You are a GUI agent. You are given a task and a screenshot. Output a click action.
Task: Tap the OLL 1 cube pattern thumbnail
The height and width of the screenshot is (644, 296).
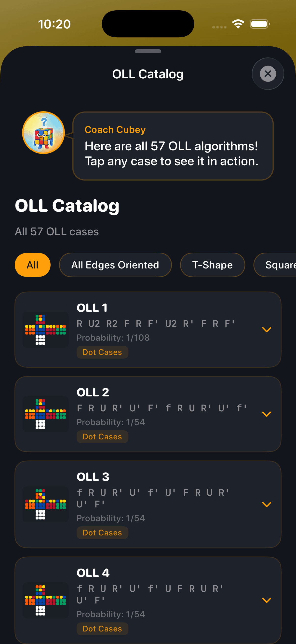45,330
